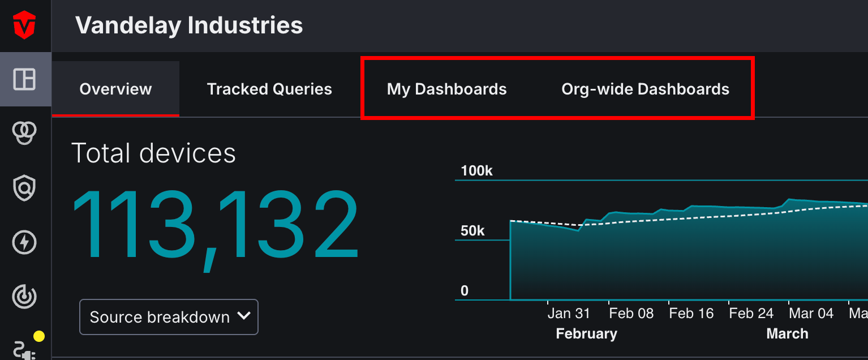Click the March month label

(787, 333)
